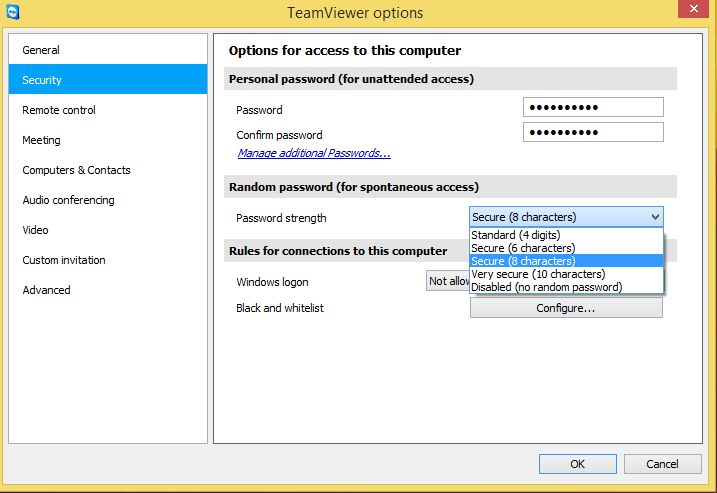717x493 pixels.
Task: Select the Security category in sidebar
Action: coord(42,80)
